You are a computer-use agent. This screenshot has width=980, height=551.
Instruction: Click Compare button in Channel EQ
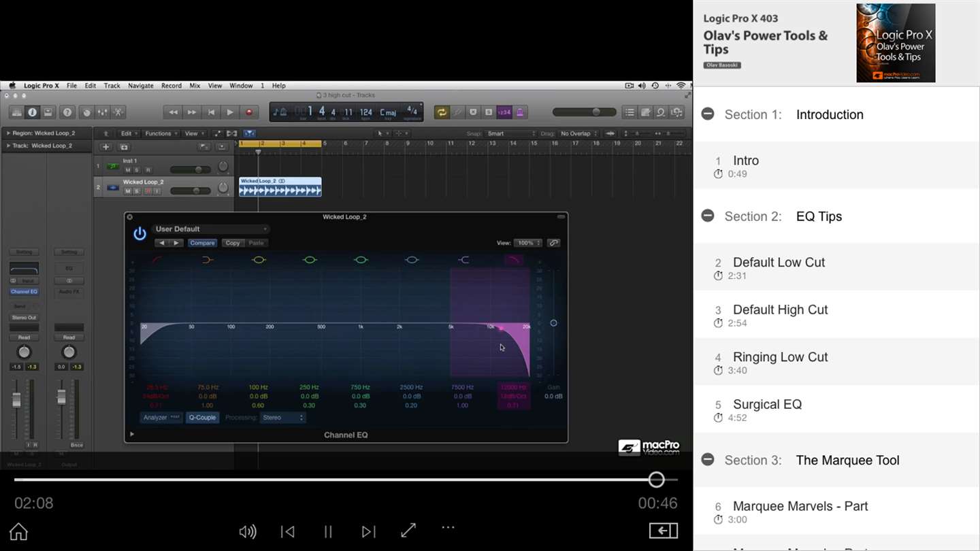(202, 243)
